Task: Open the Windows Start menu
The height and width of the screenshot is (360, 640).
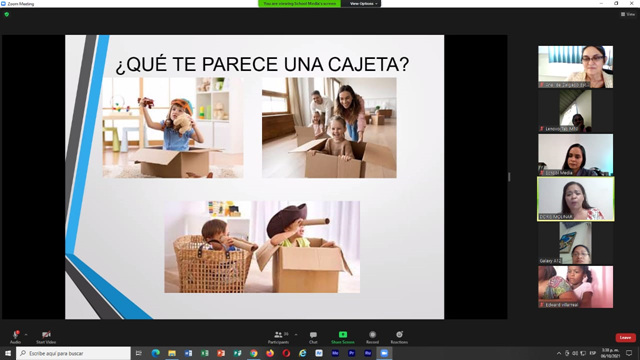Action: tap(8, 353)
